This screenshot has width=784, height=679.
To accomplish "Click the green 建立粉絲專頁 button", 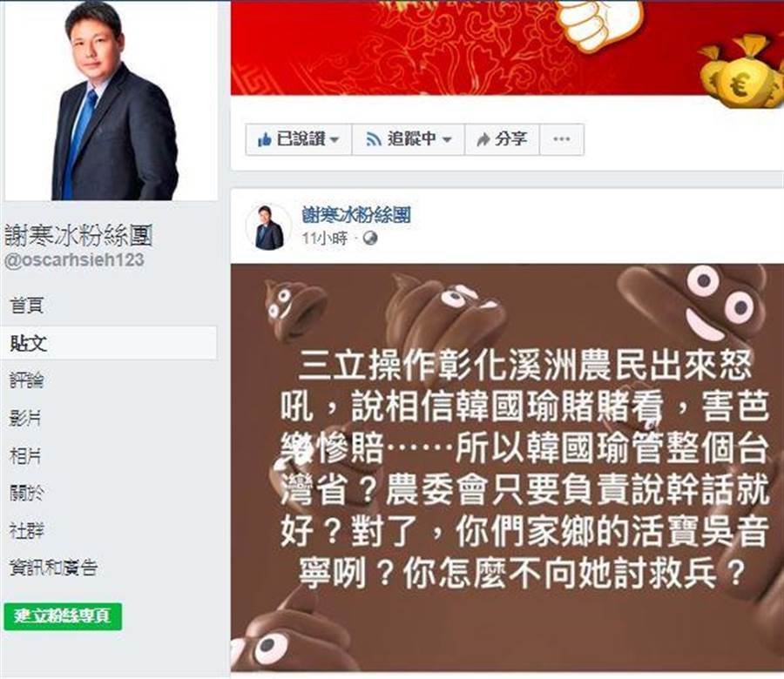I will click(x=63, y=616).
